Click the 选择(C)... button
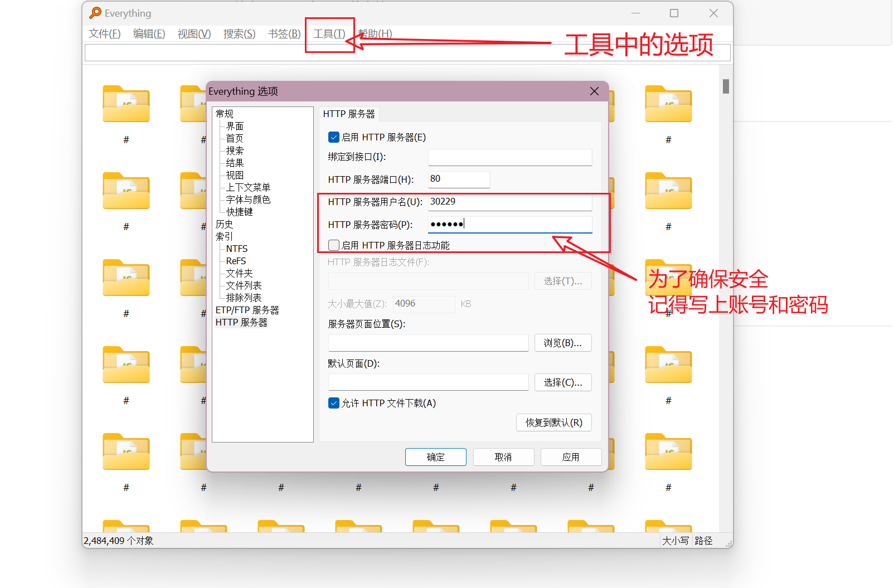 [x=563, y=382]
